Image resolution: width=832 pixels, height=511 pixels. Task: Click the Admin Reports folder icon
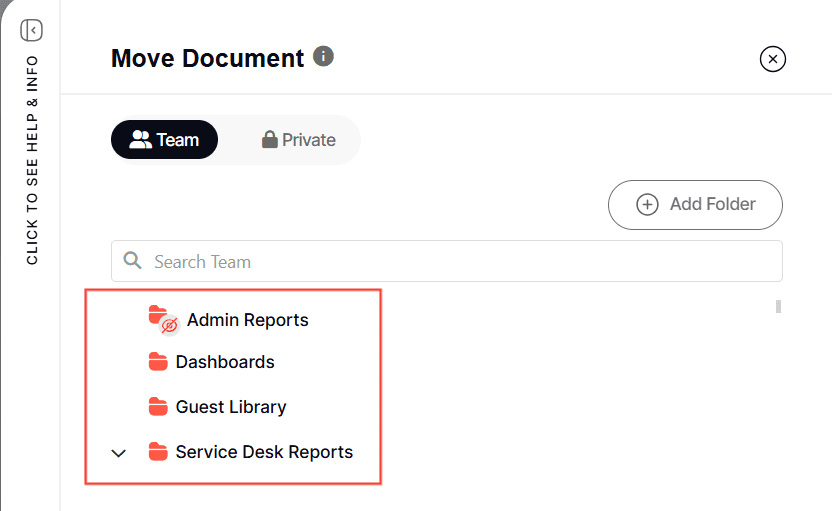tap(157, 315)
